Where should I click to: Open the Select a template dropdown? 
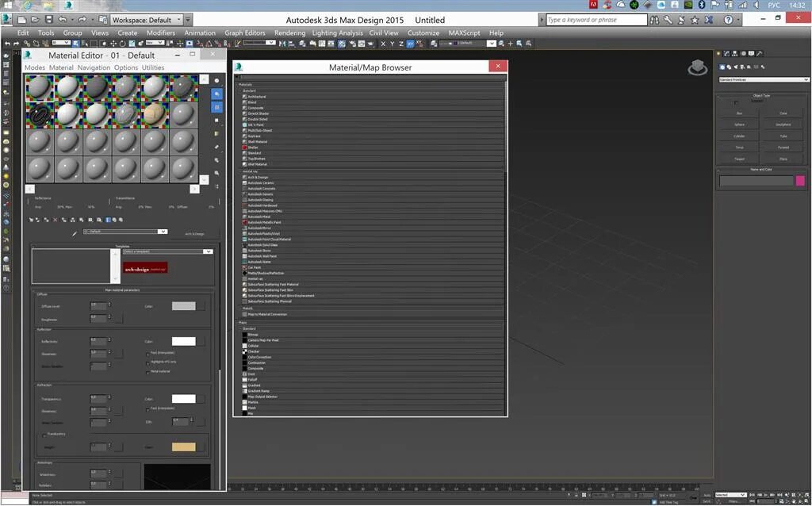click(x=167, y=251)
